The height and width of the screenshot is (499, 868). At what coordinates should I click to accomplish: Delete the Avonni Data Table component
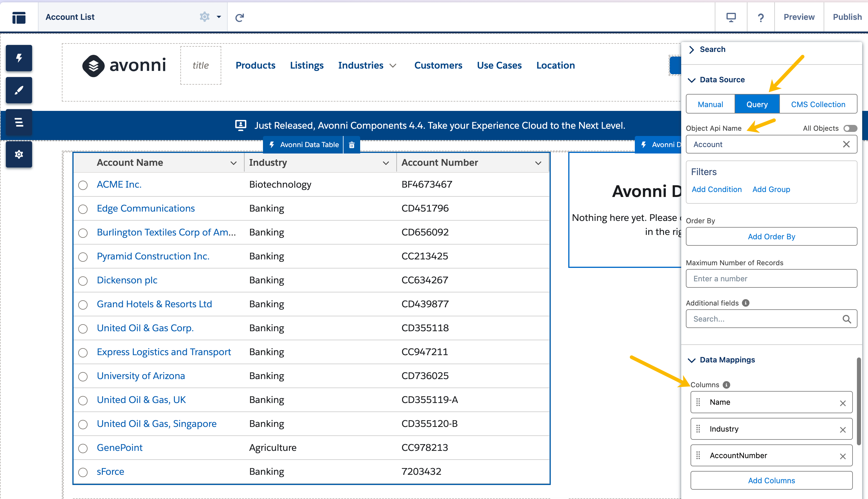pyautogui.click(x=352, y=145)
